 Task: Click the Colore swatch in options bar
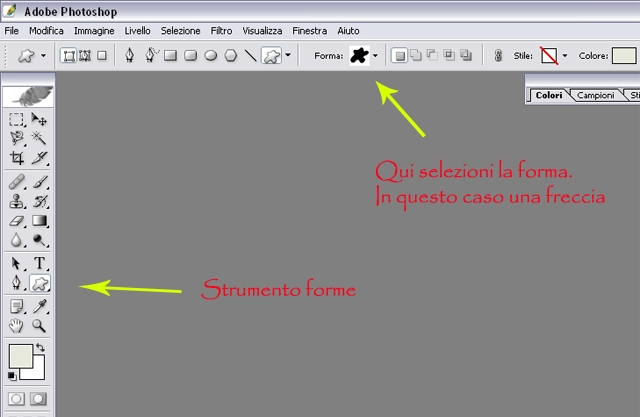[x=624, y=56]
